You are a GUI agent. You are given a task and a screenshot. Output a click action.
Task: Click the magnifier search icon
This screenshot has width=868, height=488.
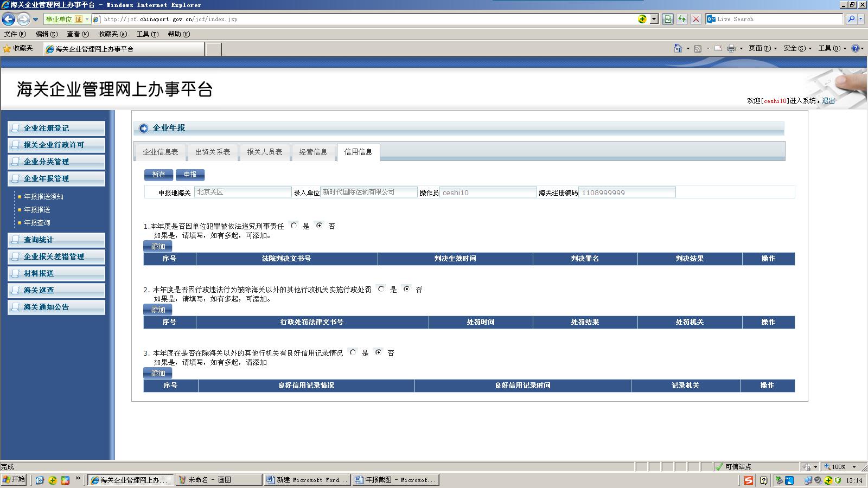click(851, 19)
